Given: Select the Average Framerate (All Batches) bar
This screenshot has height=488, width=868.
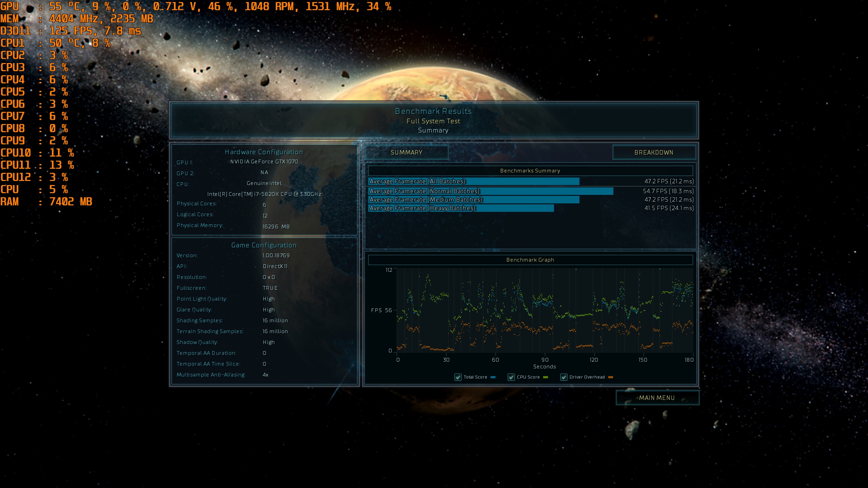Looking at the screenshot, I should [474, 181].
